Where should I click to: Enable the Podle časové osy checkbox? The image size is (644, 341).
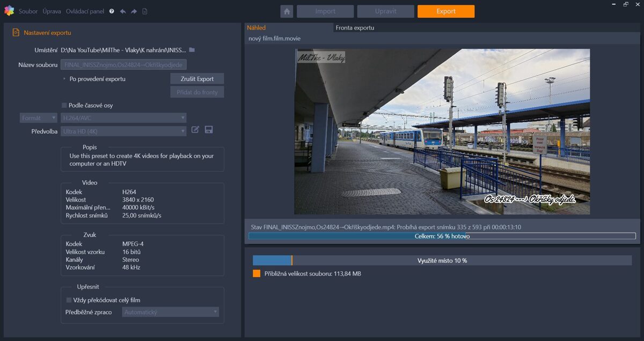[x=64, y=106]
